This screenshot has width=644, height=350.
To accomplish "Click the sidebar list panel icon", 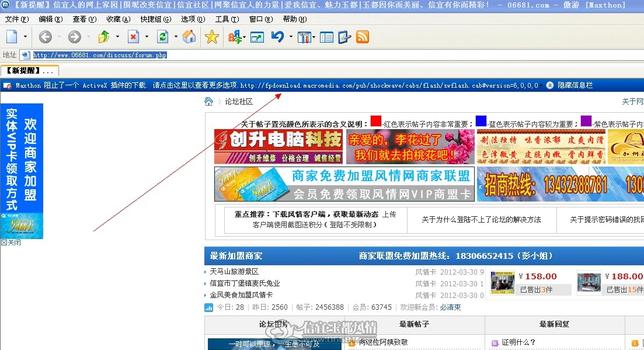I will 326,37.
